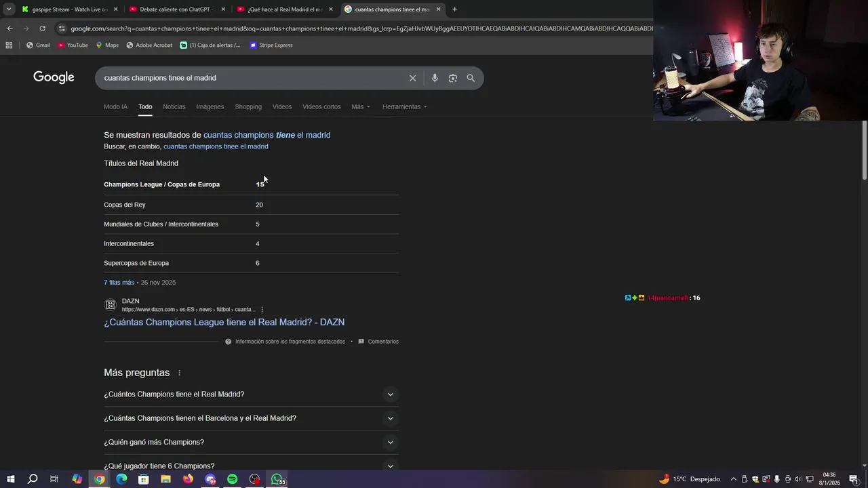Viewport: 868px width, 488px height.
Task: Open volume control in system tray
Action: (x=797, y=479)
